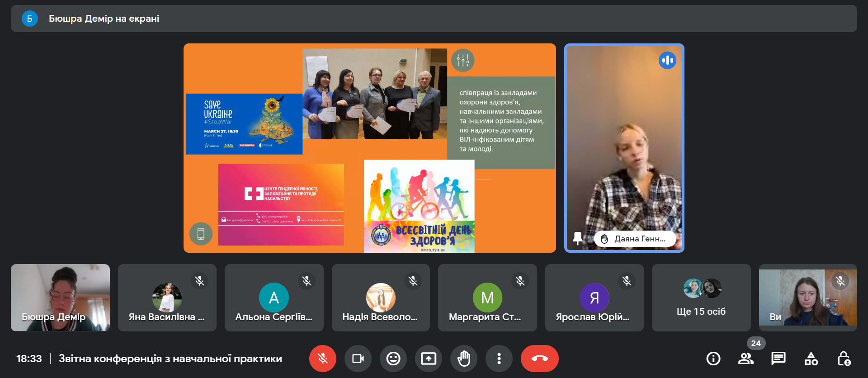Click the presentation banner 'Бюшра Демір на екрані'
This screenshot has width=868, height=378.
(x=104, y=19)
